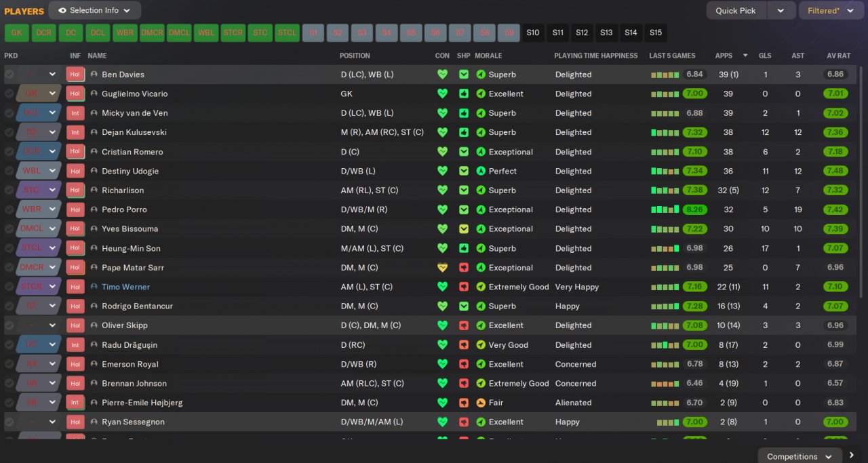Select the S1 substitute slot tab

coord(313,33)
